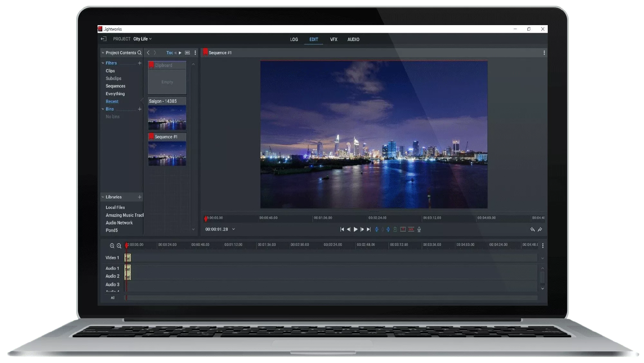The height and width of the screenshot is (363, 644).
Task: Open the Project Contents search
Action: (x=140, y=52)
